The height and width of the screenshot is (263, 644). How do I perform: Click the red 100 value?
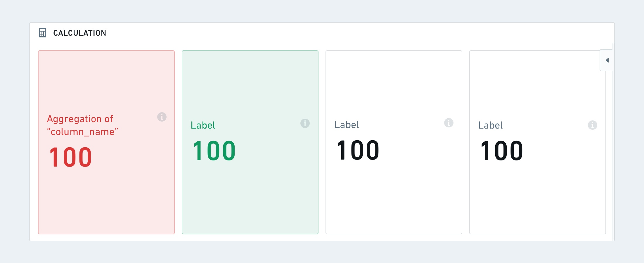70,157
